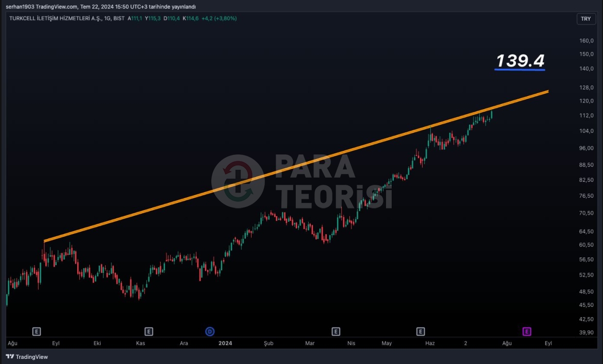Select the 96,00 price scale label
The image size is (603, 364).
(x=587, y=148)
